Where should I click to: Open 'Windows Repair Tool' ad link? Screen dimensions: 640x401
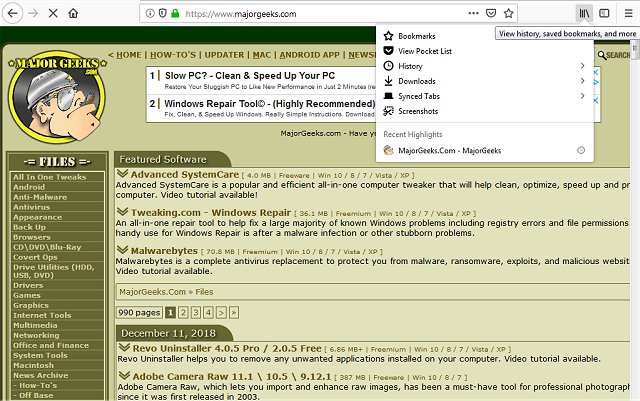tap(269, 104)
